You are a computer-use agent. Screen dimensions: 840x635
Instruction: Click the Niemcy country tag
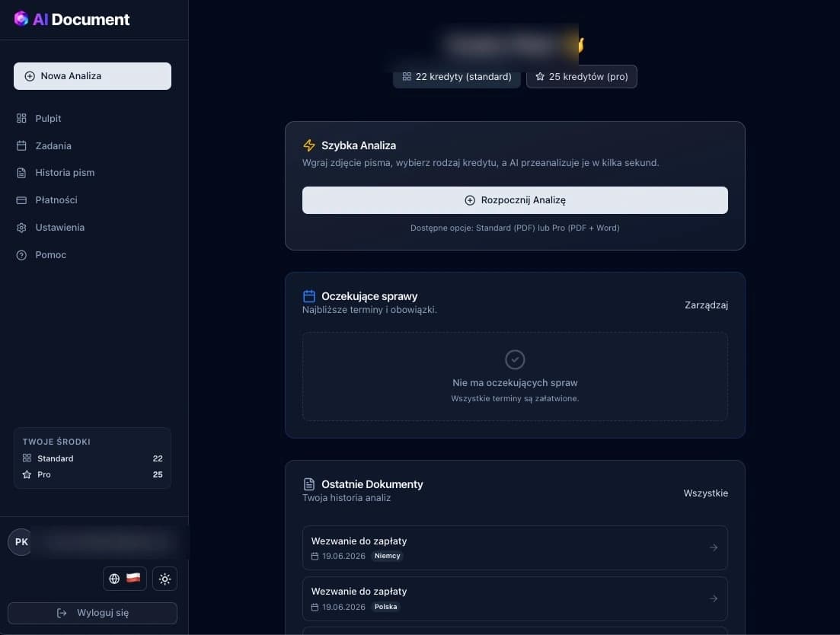point(388,556)
